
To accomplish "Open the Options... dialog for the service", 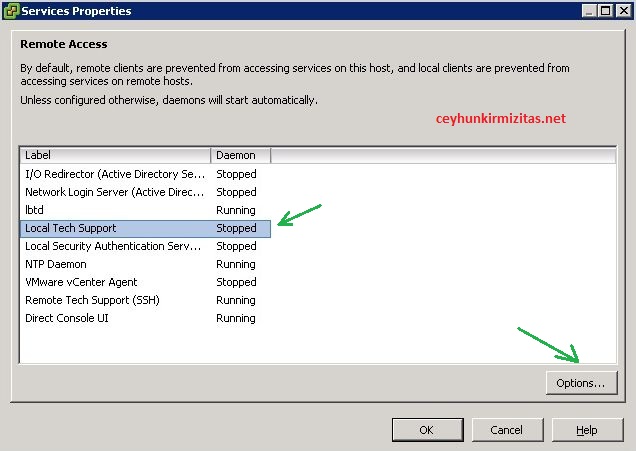I will pos(581,383).
